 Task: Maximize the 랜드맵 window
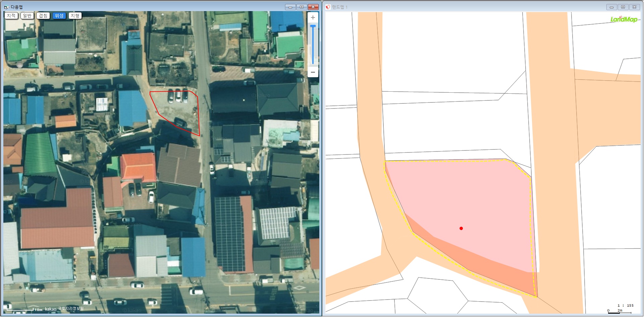coord(623,7)
